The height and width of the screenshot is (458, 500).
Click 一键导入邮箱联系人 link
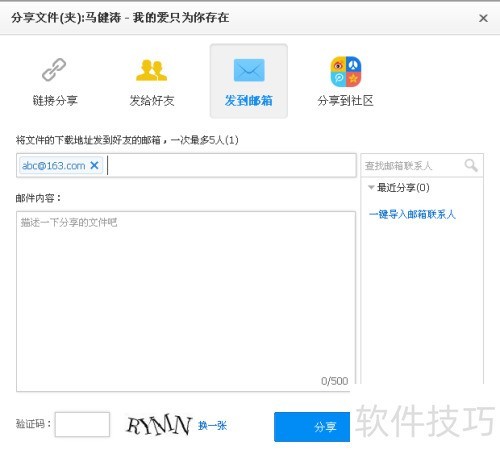tap(412, 214)
